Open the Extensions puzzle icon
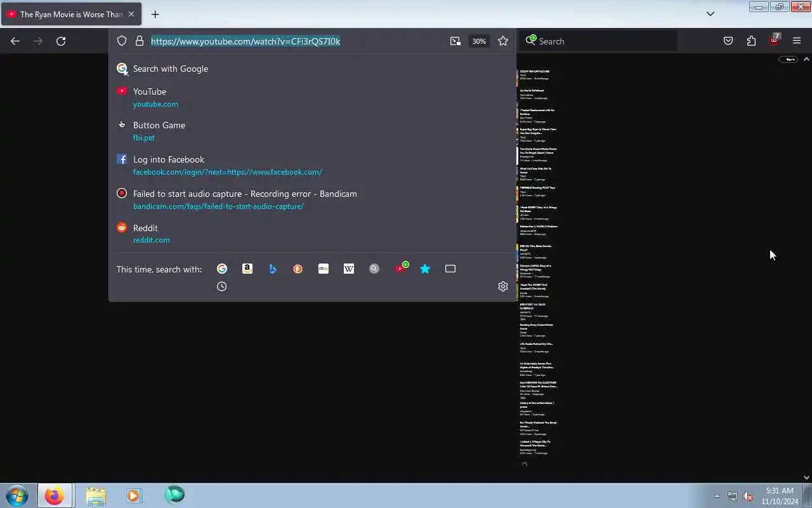 pyautogui.click(x=751, y=41)
